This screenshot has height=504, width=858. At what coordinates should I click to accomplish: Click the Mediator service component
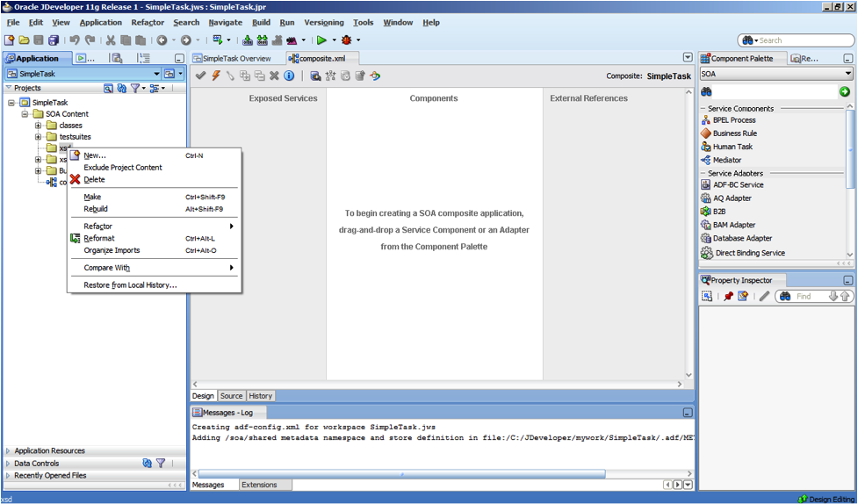pyautogui.click(x=726, y=160)
